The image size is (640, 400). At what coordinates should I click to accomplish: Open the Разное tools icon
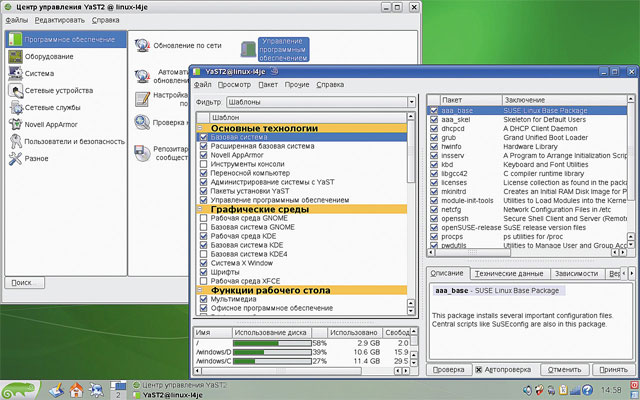point(16,159)
